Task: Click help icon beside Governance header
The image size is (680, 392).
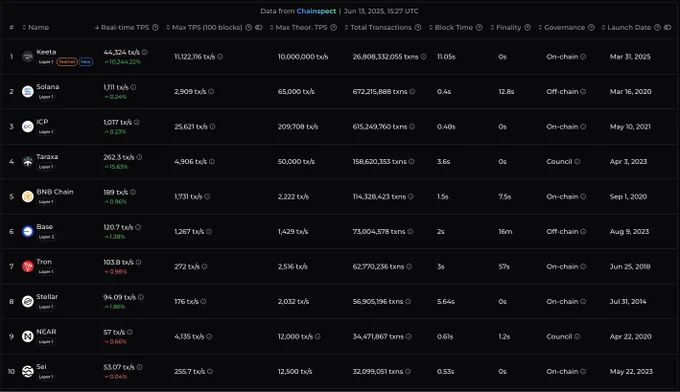Action: coord(591,27)
